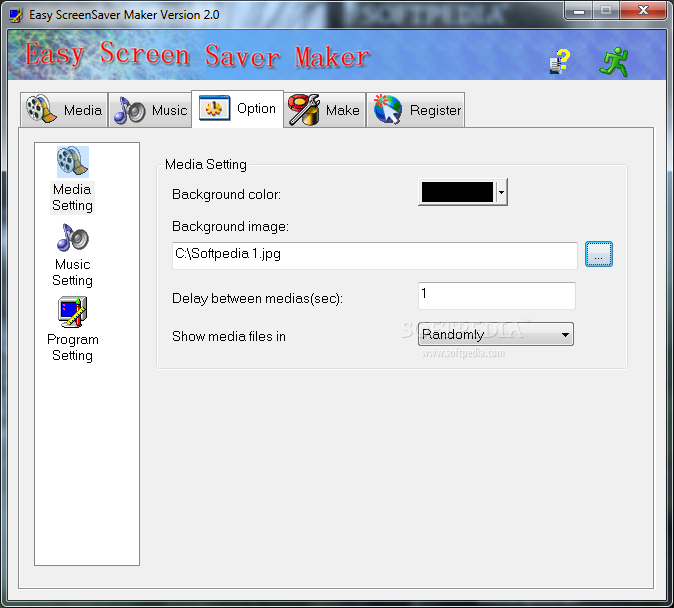674x608 pixels.
Task: Minimize the Easy ScreenSaver Maker window
Action: tap(579, 11)
